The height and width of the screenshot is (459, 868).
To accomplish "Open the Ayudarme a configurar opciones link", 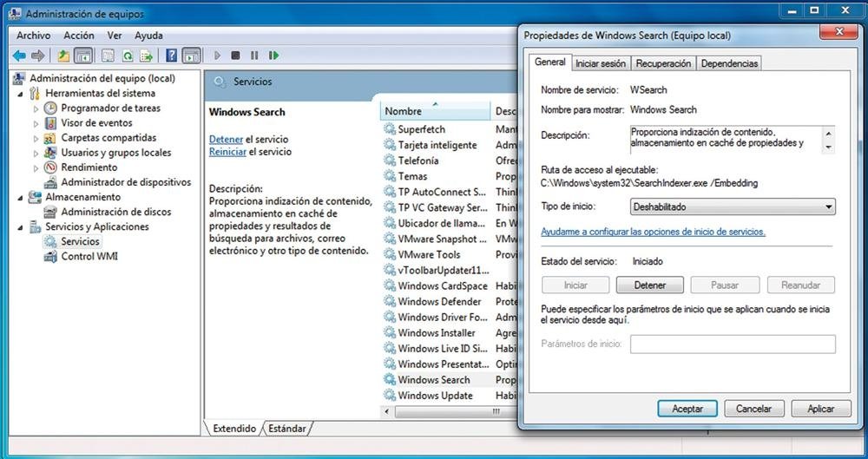I will (x=654, y=232).
